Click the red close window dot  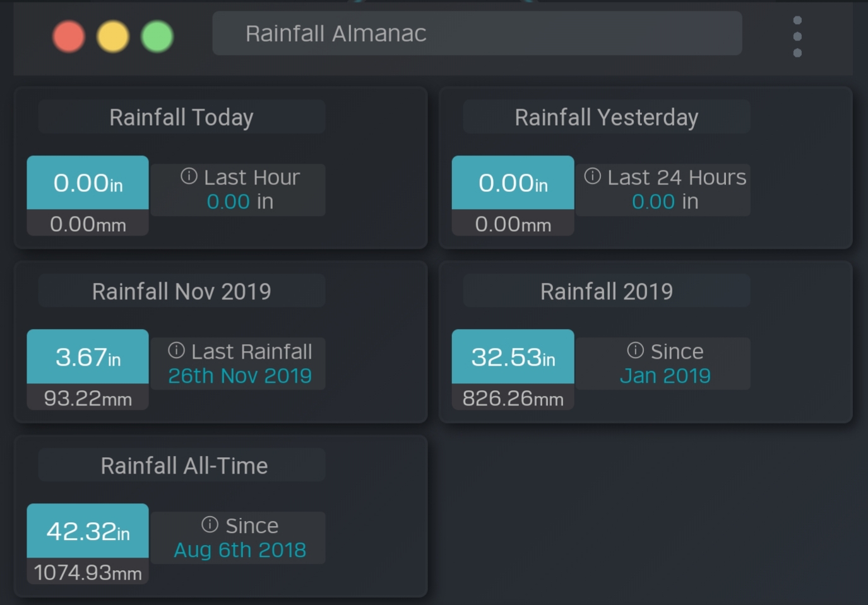coord(69,37)
